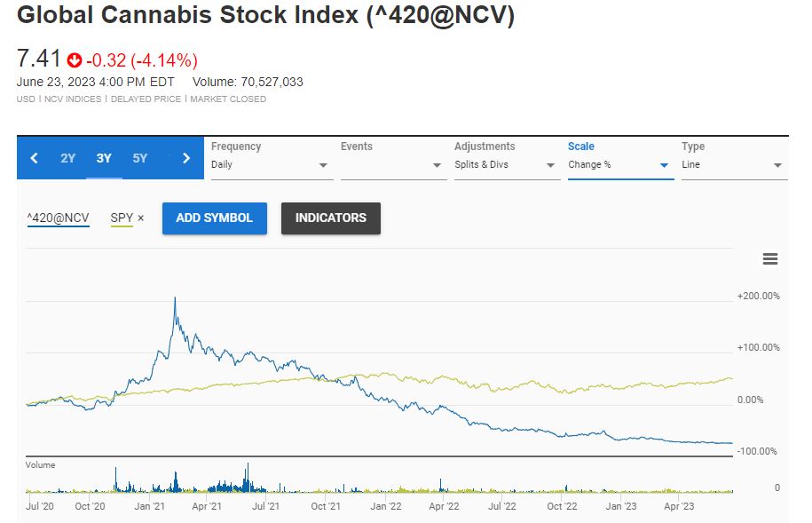Switch to the 2Y time range
Image resolution: width=812 pixels, height=523 pixels.
[x=68, y=159]
